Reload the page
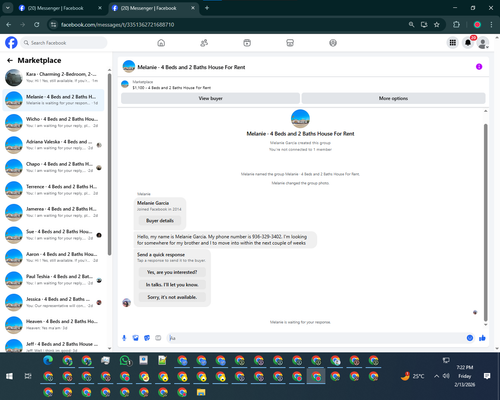This screenshot has height=400, width=500. point(37,25)
